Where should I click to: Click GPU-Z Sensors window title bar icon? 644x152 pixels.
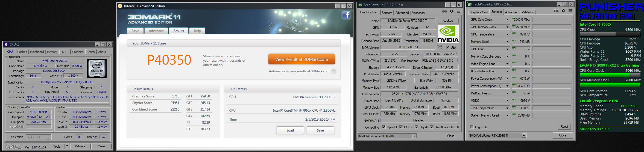pos(470,4)
